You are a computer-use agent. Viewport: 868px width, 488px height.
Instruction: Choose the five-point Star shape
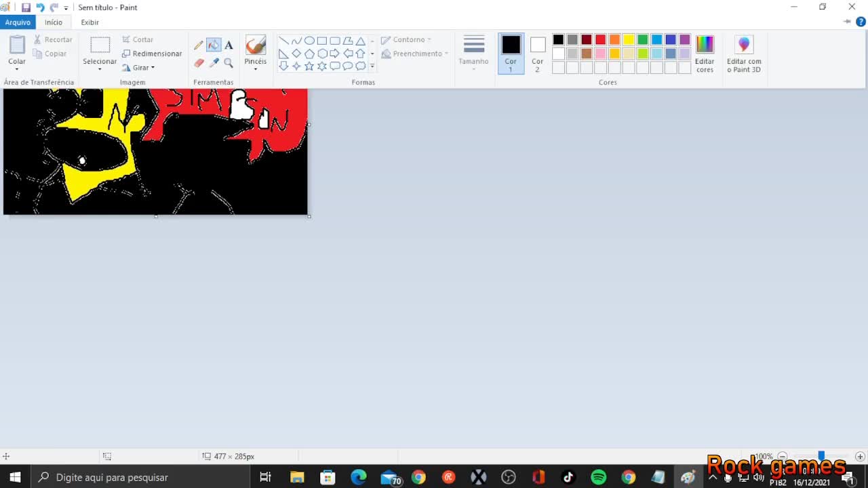point(309,66)
